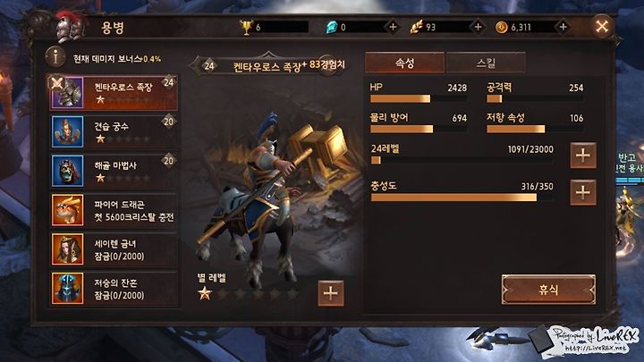Click the trophy count icon
The image size is (644, 362).
click(247, 28)
